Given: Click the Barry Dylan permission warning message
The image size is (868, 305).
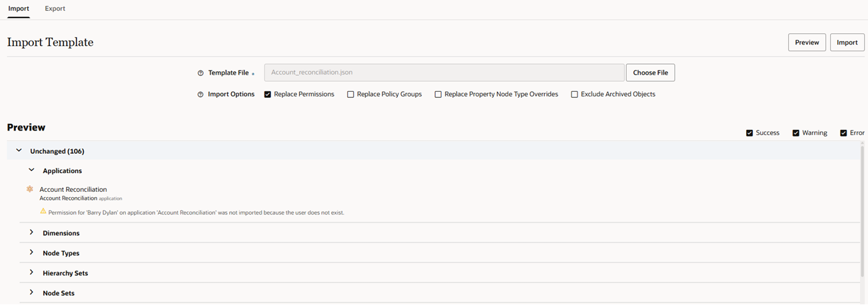Looking at the screenshot, I should click(x=196, y=212).
